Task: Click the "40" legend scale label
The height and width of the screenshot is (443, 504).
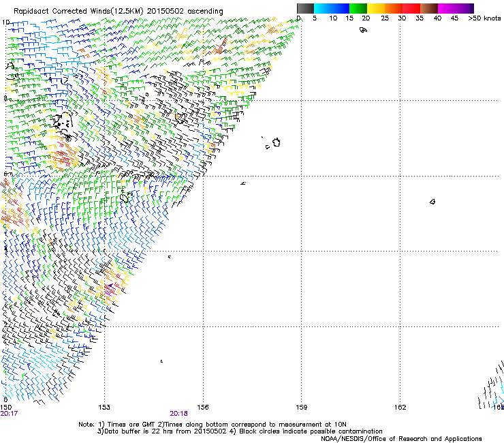Action: tap(437, 18)
